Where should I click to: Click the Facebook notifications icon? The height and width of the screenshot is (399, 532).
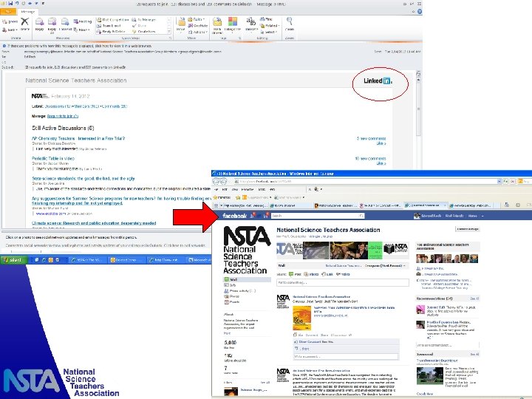[266, 216]
